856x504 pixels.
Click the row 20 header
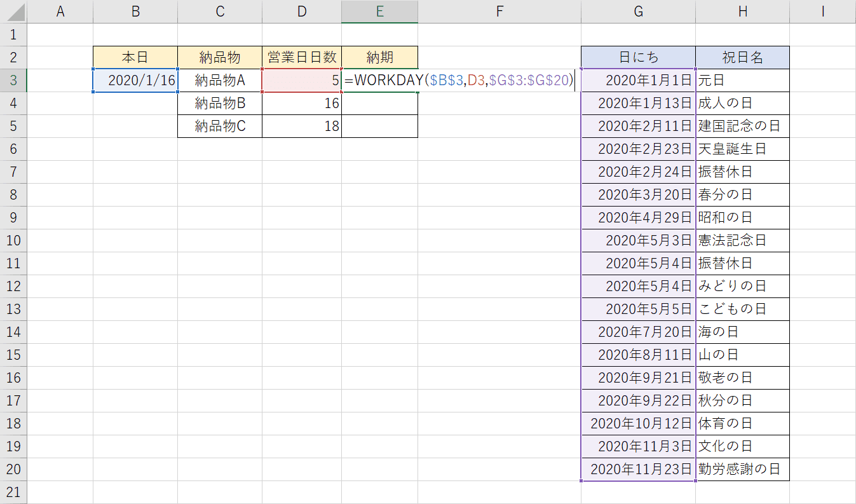tap(13, 469)
